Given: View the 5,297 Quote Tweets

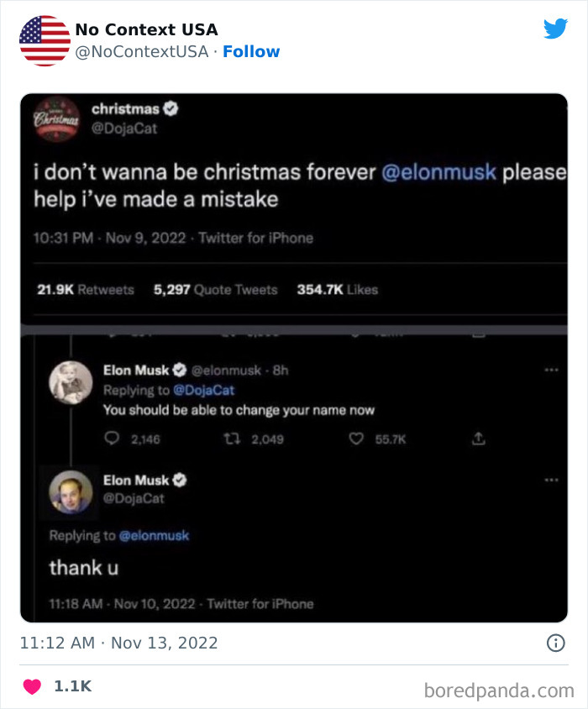Looking at the screenshot, I should (215, 289).
